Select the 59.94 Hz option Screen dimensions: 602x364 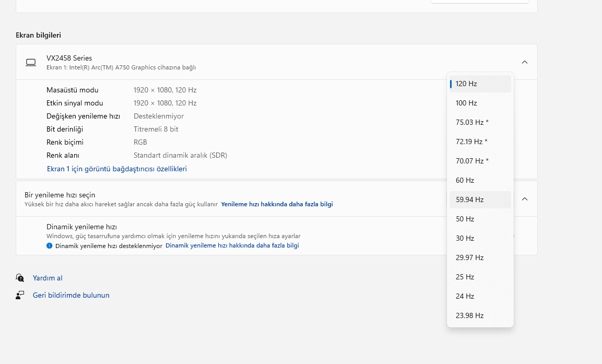480,199
